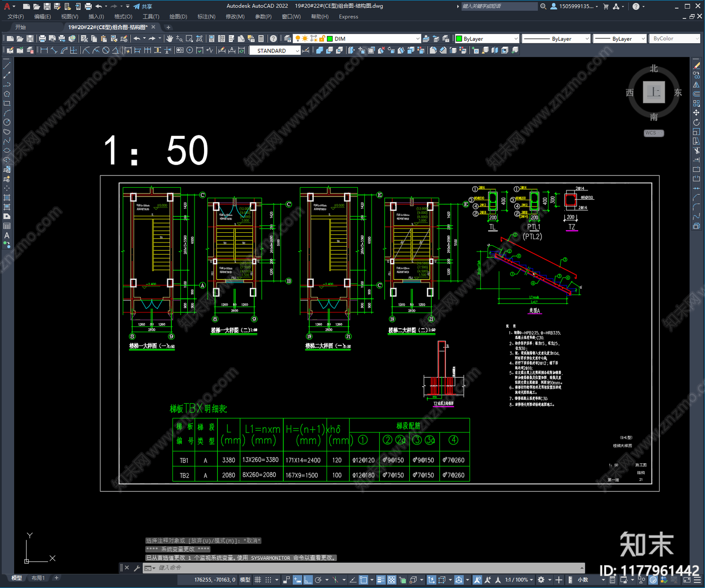
Task: Add a new drawing tab with plus button
Action: [x=168, y=27]
